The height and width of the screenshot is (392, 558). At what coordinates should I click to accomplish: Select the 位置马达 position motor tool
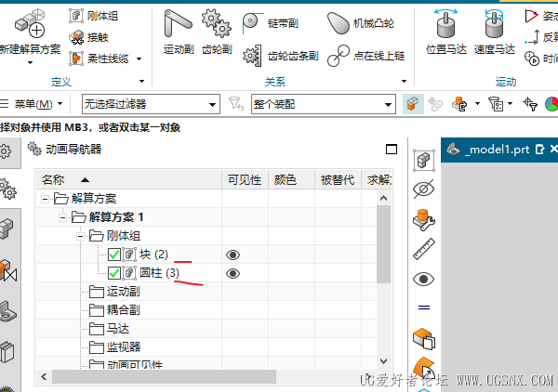click(446, 32)
